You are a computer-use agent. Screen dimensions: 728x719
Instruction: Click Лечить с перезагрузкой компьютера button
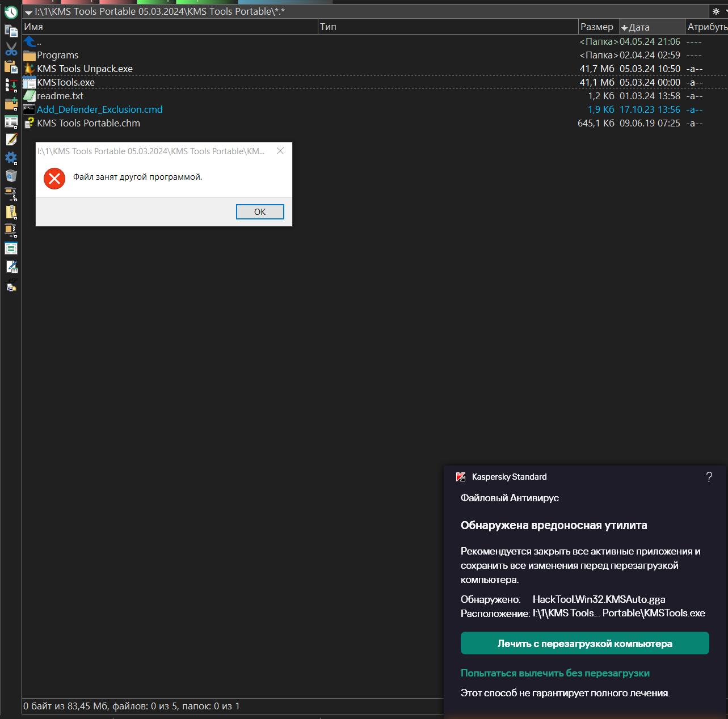pos(584,644)
